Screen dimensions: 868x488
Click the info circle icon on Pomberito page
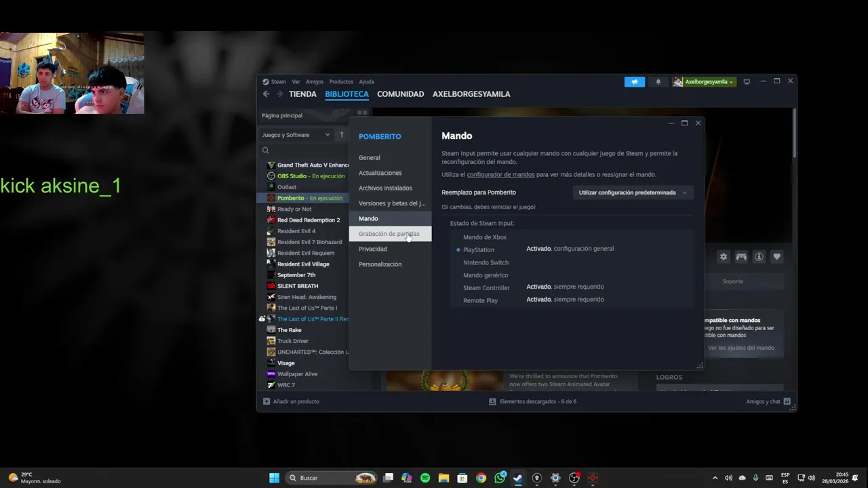[759, 257]
